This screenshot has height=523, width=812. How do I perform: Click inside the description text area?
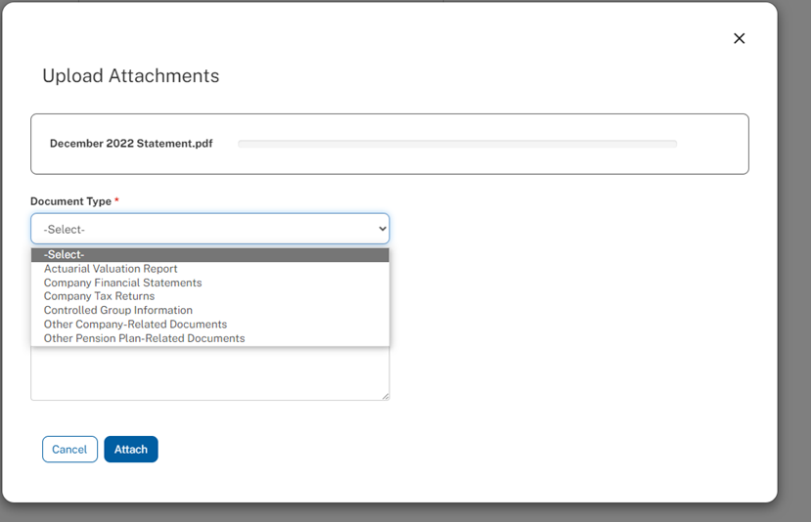tap(209, 373)
